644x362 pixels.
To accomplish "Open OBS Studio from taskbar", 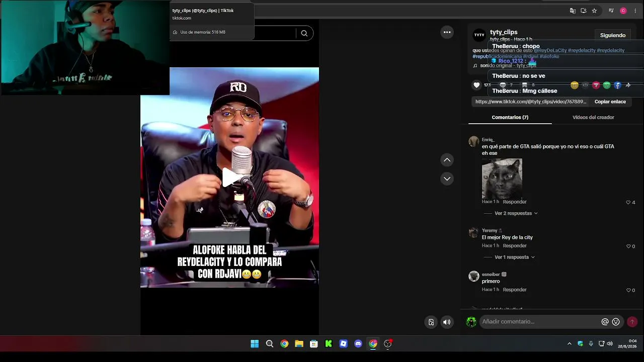I will pyautogui.click(x=388, y=344).
